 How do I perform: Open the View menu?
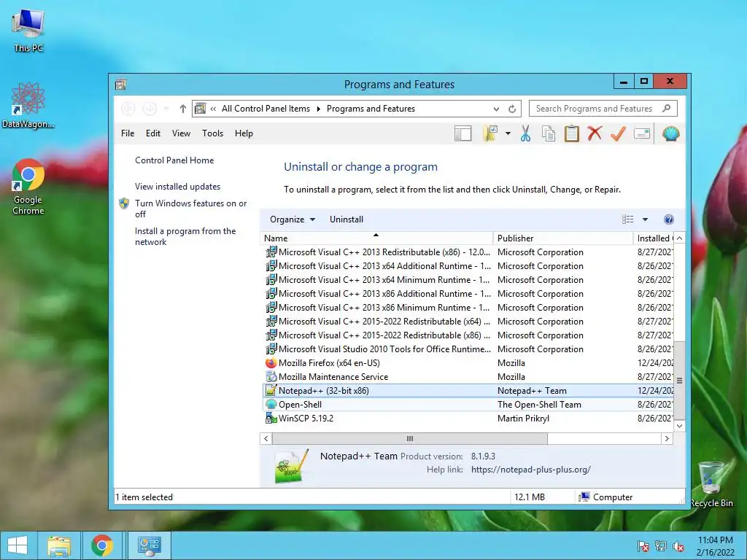[181, 133]
